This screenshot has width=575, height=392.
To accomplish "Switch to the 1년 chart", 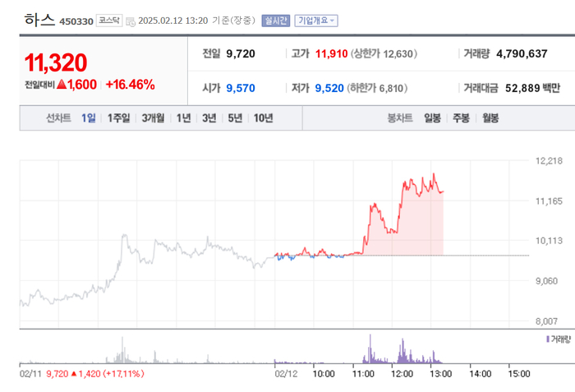I will coord(184,118).
